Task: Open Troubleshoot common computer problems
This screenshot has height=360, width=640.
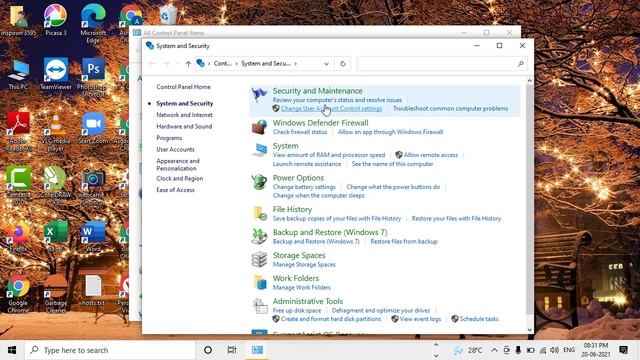Action: coord(450,109)
